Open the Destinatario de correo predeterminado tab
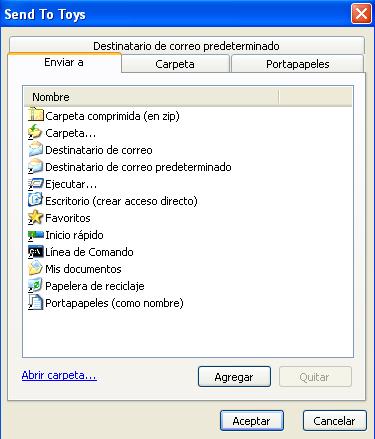The height and width of the screenshot is (439, 375). point(186,46)
